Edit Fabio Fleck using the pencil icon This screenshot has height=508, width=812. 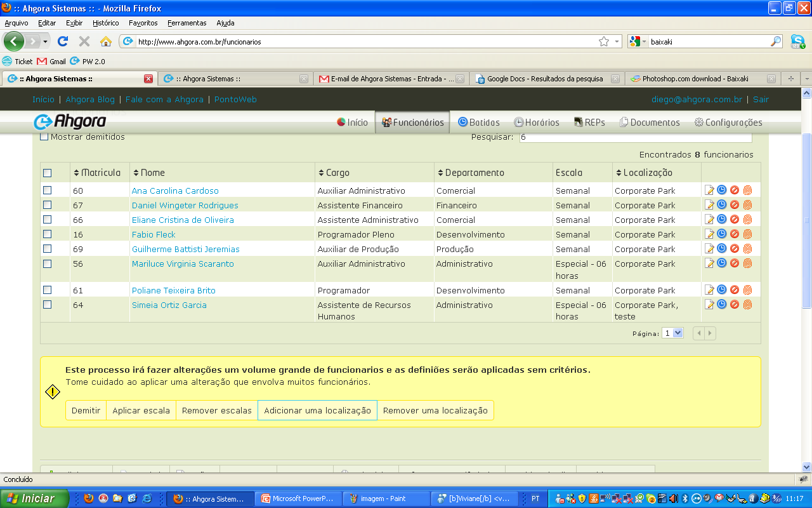(x=710, y=234)
